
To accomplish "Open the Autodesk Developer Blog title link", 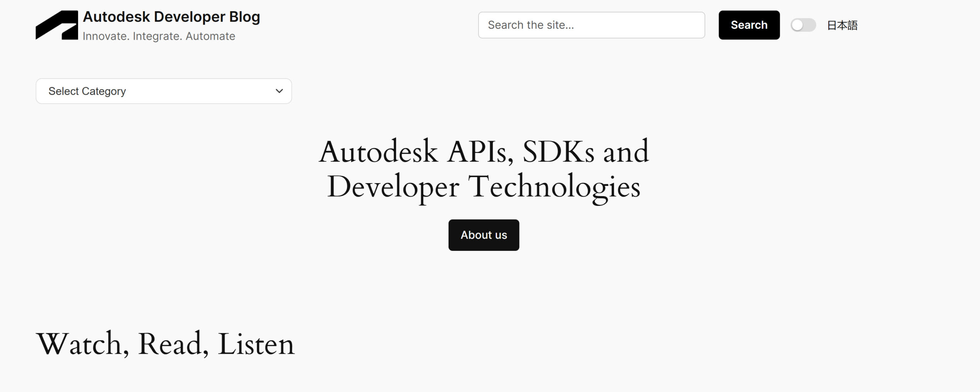I will coord(171,17).
